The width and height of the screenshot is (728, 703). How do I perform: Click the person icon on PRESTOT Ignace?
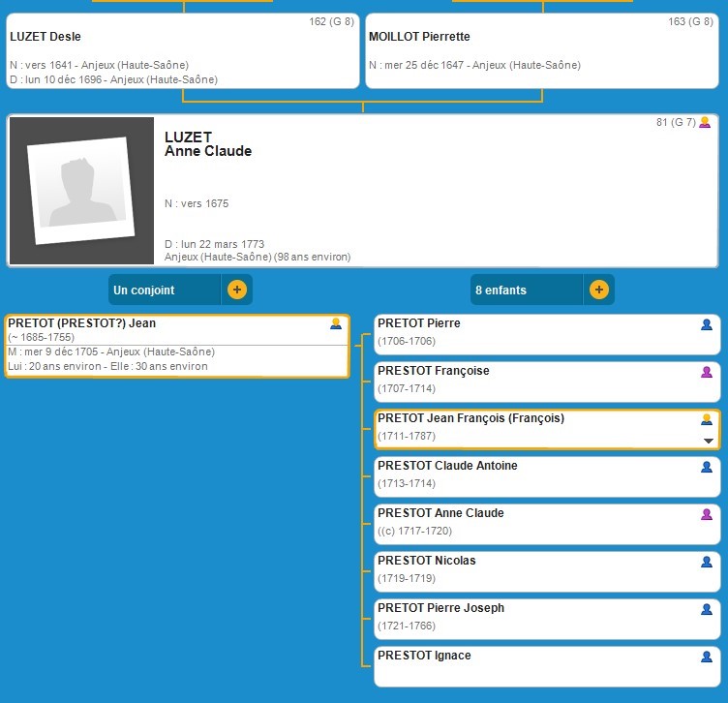tap(707, 657)
